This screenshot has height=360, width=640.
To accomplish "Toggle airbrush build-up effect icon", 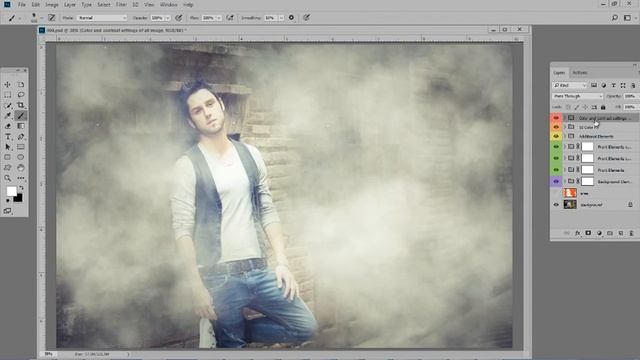I will click(230, 18).
